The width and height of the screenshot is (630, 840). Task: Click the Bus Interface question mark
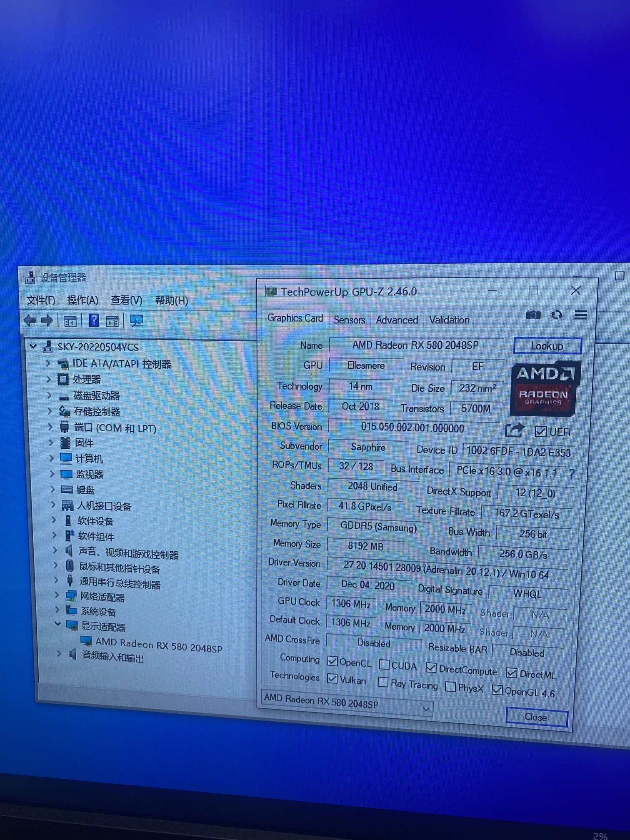pos(572,474)
